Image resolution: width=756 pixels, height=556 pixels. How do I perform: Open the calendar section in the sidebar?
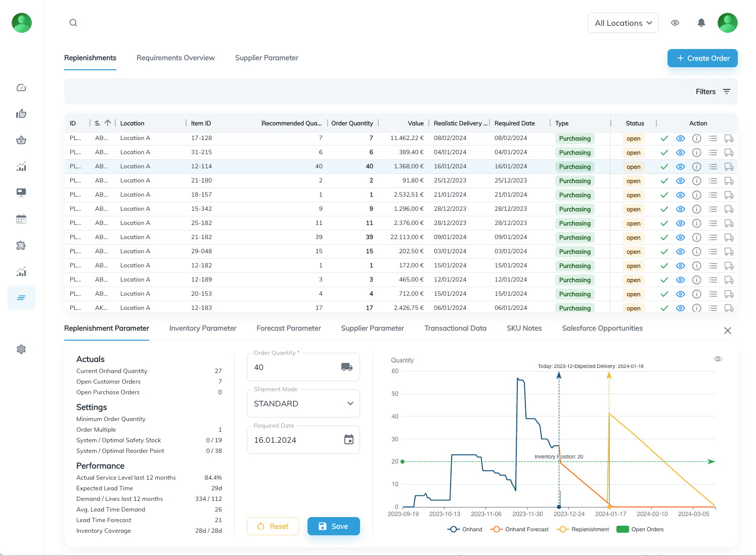tap(21, 218)
